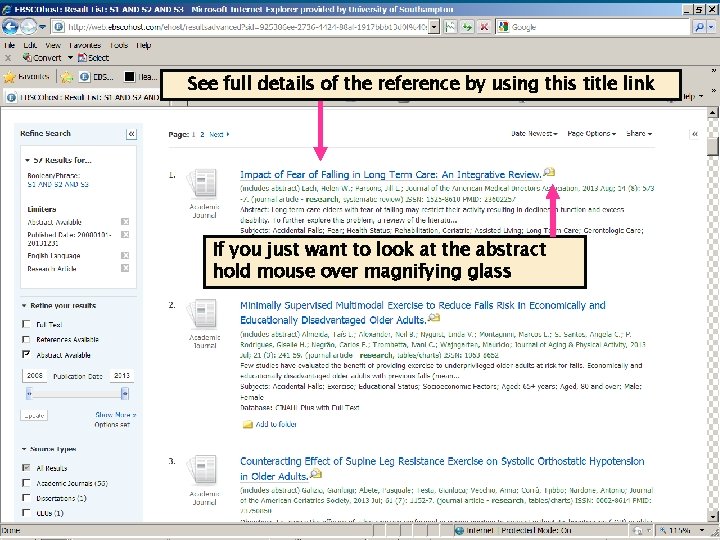Go to results page 2

[x=202, y=135]
